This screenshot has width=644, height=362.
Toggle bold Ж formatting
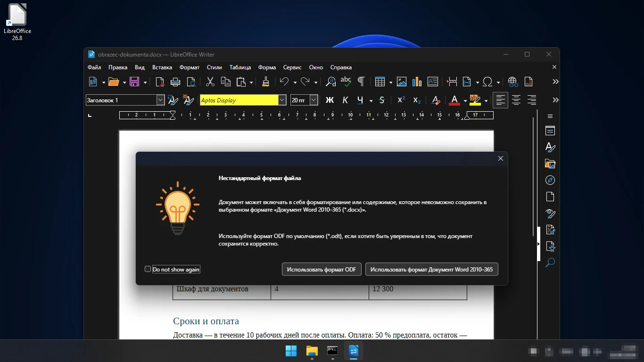tap(330, 100)
